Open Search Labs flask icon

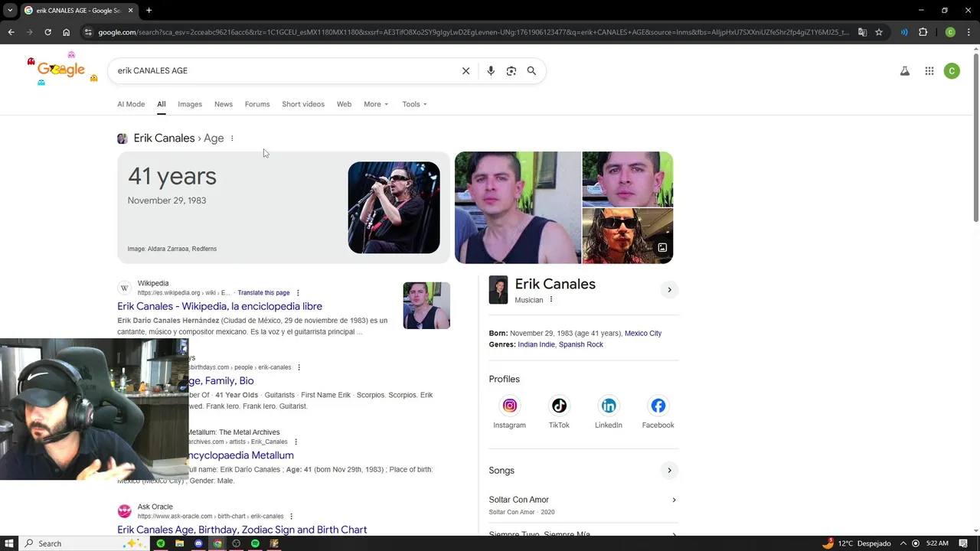(905, 70)
